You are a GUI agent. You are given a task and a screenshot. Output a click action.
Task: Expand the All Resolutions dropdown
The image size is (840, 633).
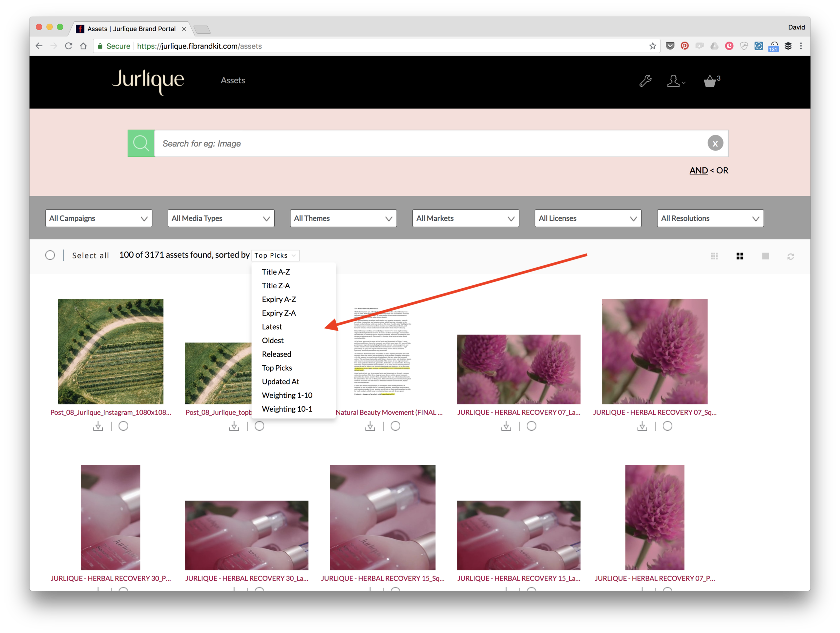point(710,218)
